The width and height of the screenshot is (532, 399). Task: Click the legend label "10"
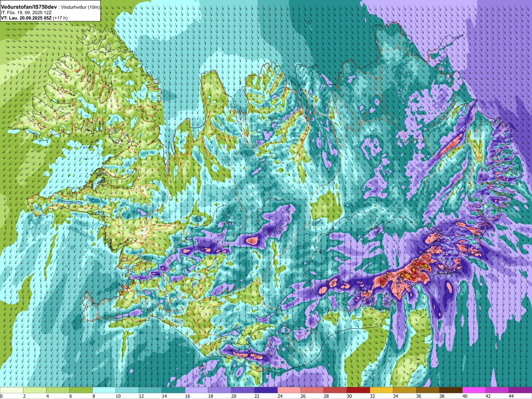118,397
